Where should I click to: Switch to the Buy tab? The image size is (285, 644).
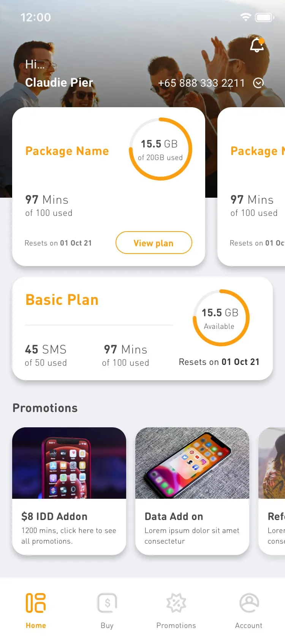(x=107, y=610)
